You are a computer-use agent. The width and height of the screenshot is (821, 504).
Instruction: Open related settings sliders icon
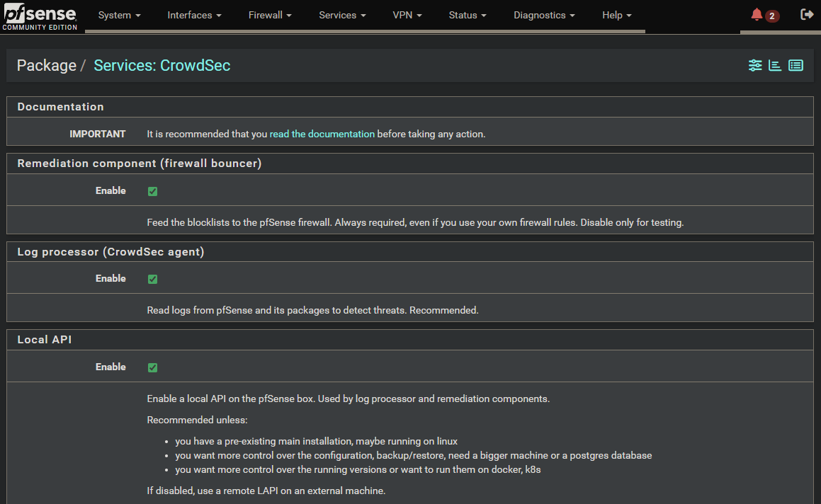point(755,66)
